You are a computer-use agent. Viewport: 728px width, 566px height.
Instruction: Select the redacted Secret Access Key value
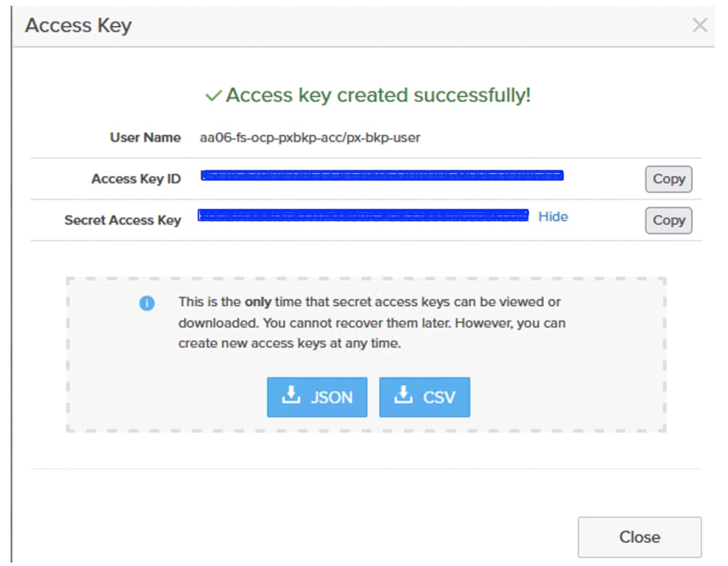coord(363,215)
